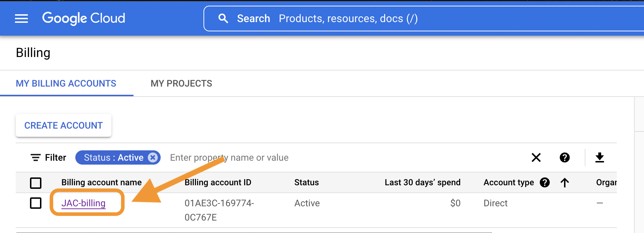The image size is (644, 233).
Task: Open the Account type help tooltip icon
Action: pyautogui.click(x=545, y=182)
